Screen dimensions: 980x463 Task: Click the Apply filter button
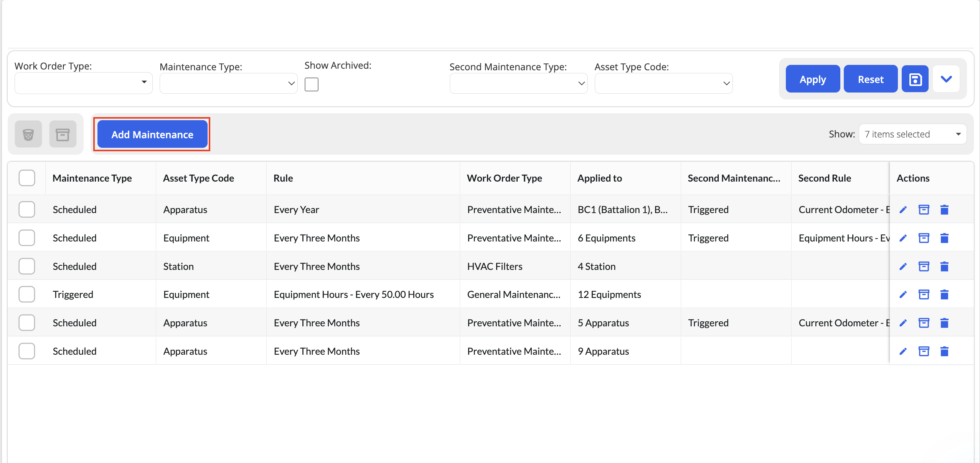(813, 79)
